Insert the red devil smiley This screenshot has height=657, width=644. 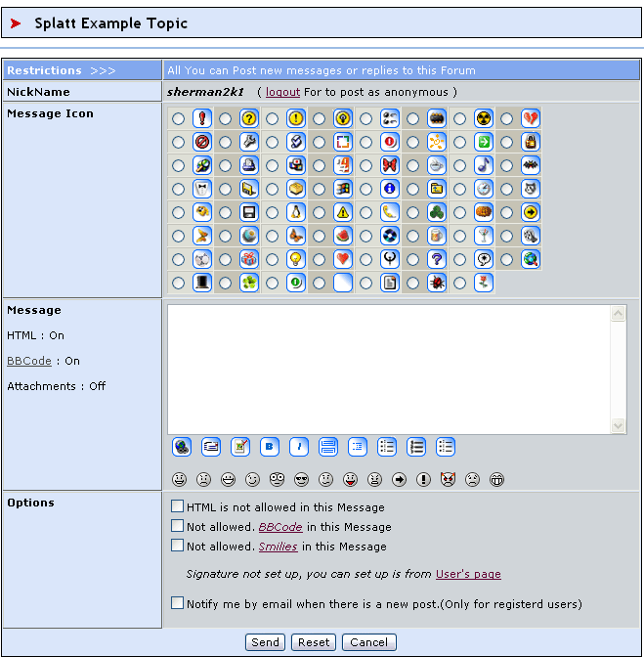click(449, 480)
